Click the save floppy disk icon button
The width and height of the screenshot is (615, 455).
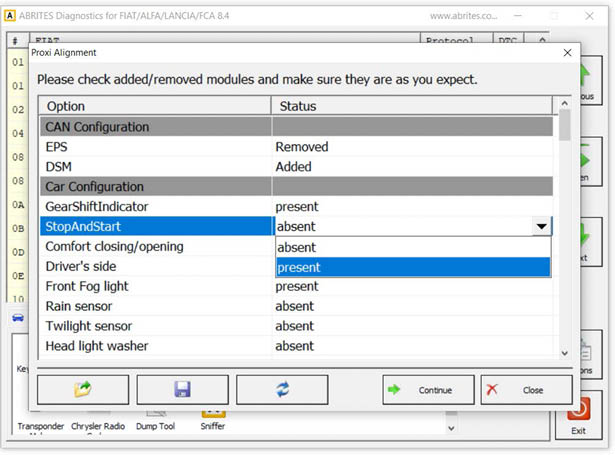point(182,389)
